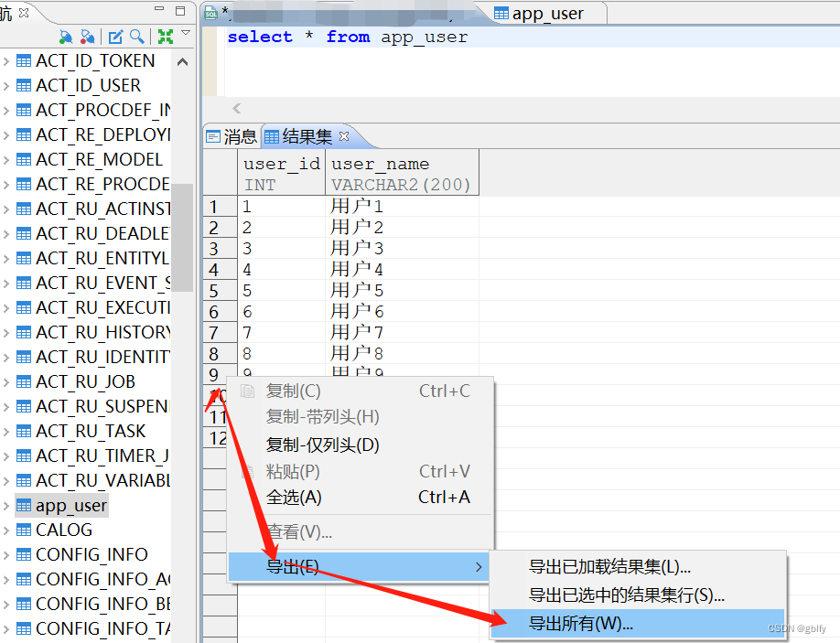Expand the ACT_RU_JOB table node
The image size is (840, 643).
click(x=5, y=381)
